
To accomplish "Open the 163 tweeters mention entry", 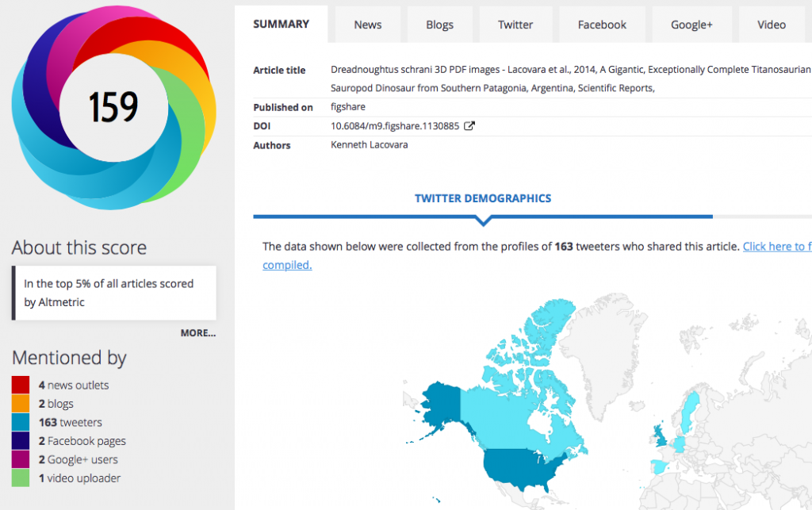I will (x=70, y=423).
